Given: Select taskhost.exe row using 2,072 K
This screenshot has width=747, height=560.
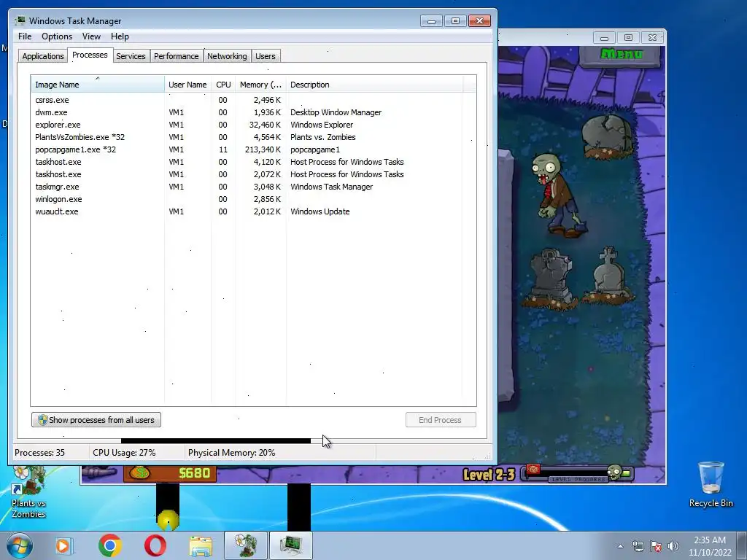Looking at the screenshot, I should coord(247,174).
